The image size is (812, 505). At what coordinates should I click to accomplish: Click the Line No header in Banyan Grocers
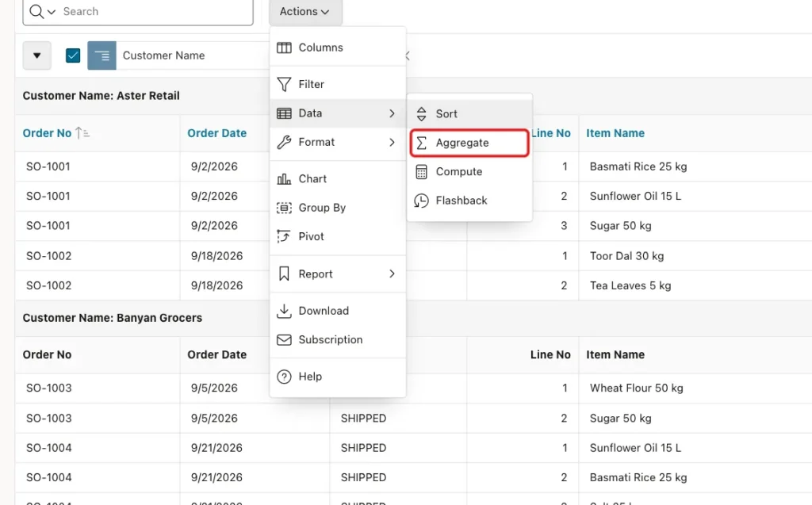550,355
